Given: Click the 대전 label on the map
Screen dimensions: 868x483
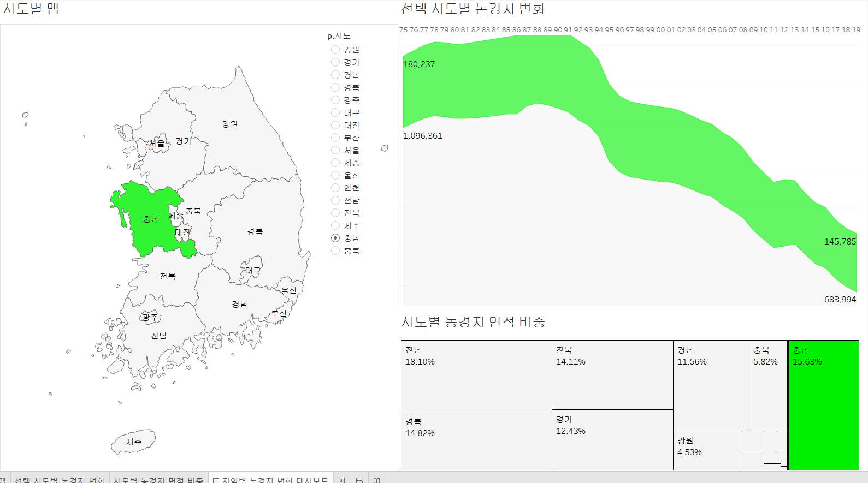Looking at the screenshot, I should (x=182, y=232).
